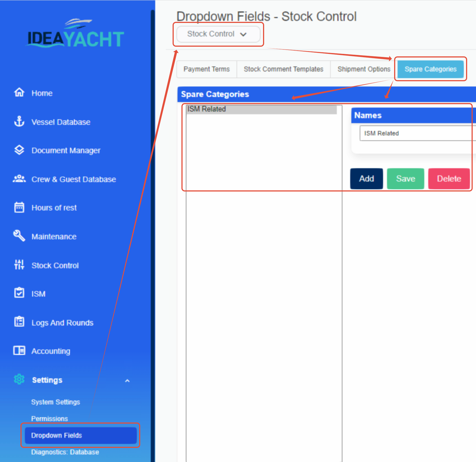Click the Add button

coord(366,179)
